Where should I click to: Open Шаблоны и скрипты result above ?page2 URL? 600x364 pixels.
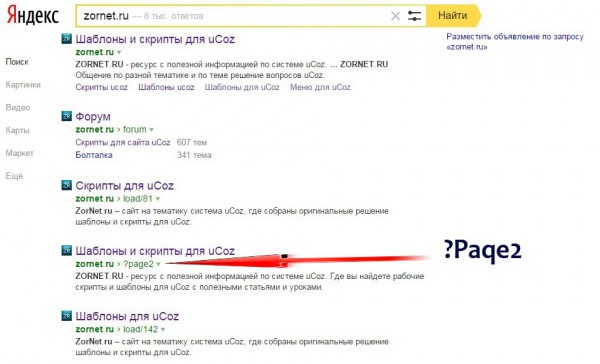click(x=155, y=251)
